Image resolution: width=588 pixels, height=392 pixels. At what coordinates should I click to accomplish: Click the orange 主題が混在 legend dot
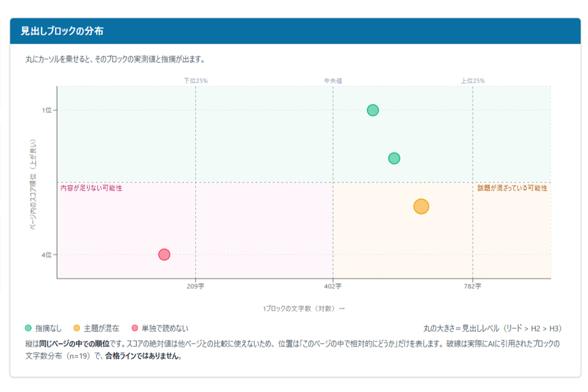[x=77, y=328]
